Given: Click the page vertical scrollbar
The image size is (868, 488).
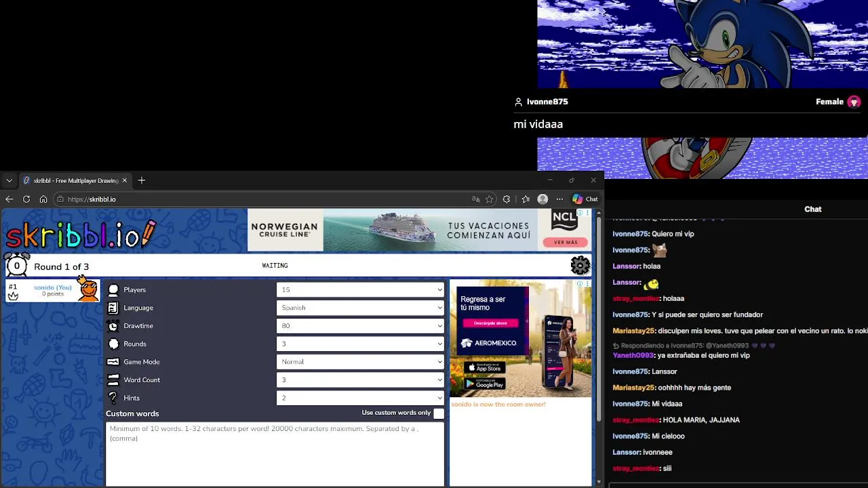Looking at the screenshot, I should click(598, 319).
